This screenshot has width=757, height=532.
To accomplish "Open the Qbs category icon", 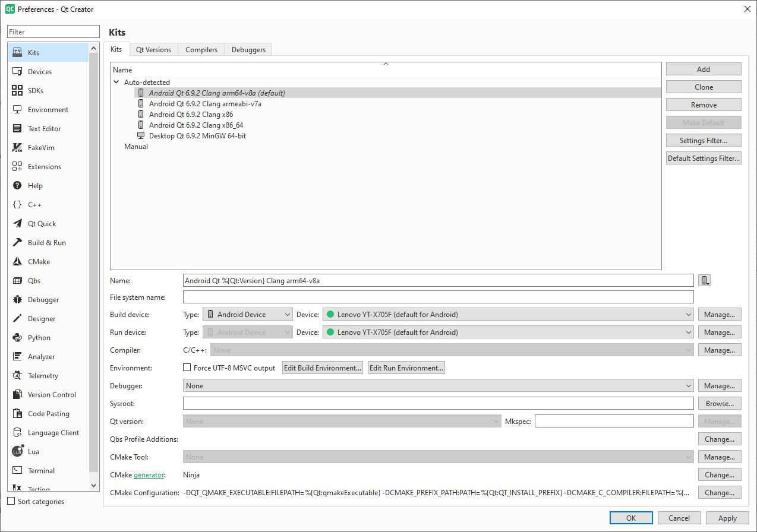I will (17, 281).
